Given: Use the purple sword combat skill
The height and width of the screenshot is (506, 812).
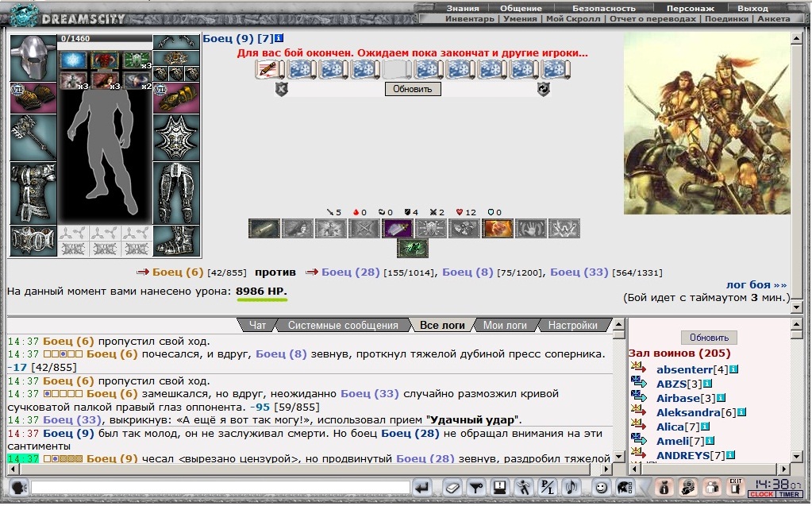Looking at the screenshot, I should click(397, 228).
